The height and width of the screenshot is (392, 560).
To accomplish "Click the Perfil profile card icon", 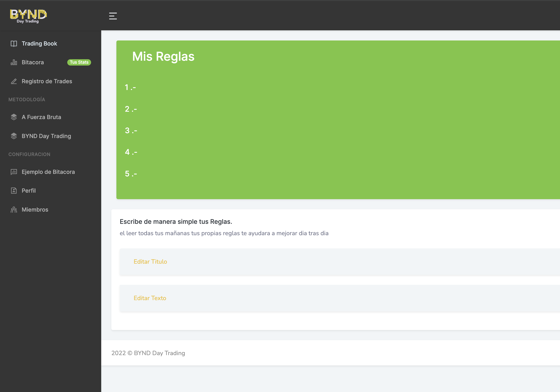I will tap(14, 191).
